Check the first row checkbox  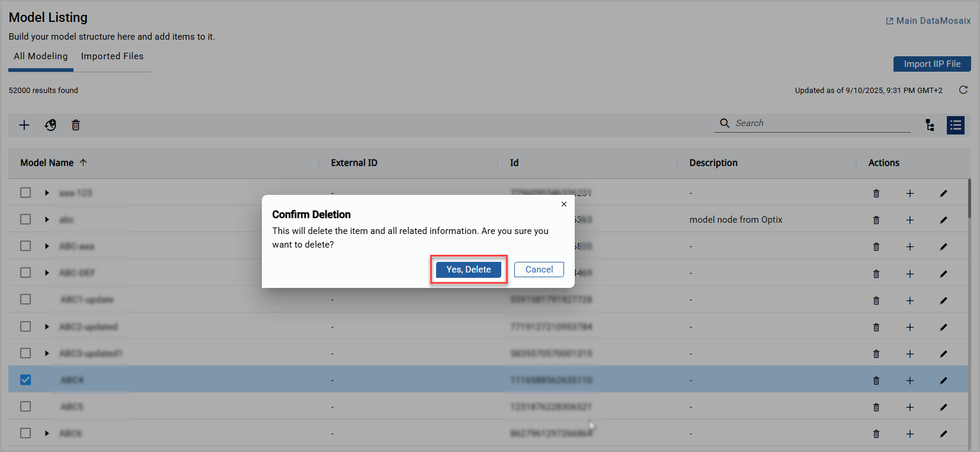click(25, 193)
